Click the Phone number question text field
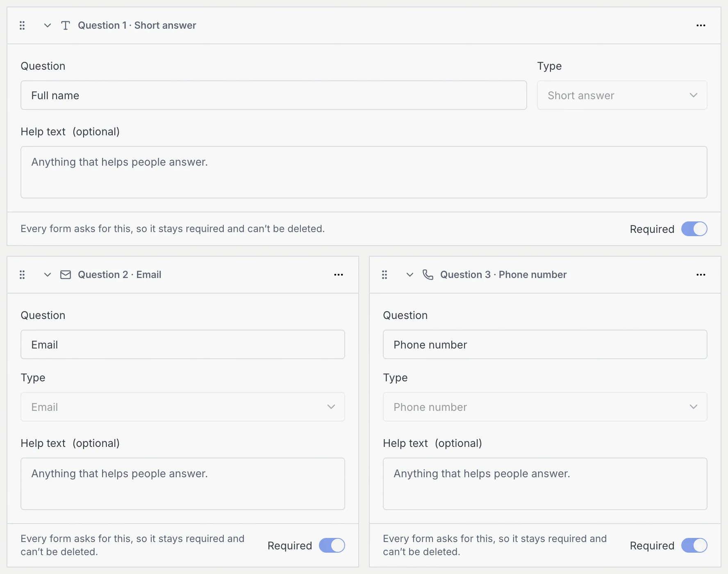 545,344
